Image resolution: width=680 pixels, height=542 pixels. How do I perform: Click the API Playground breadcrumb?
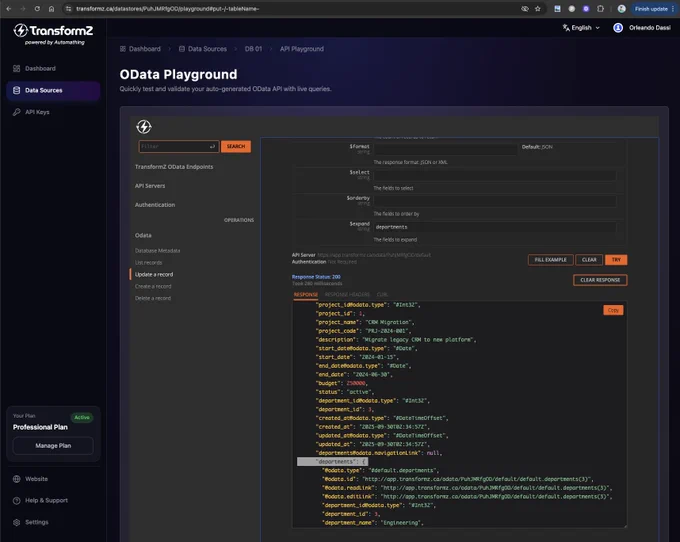pyautogui.click(x=302, y=49)
